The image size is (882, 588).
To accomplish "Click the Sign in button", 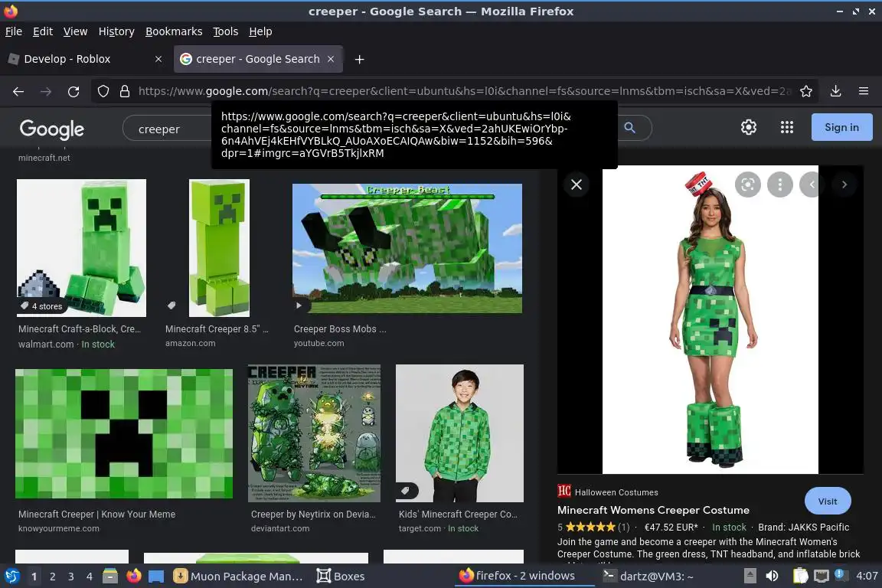I will (x=841, y=127).
